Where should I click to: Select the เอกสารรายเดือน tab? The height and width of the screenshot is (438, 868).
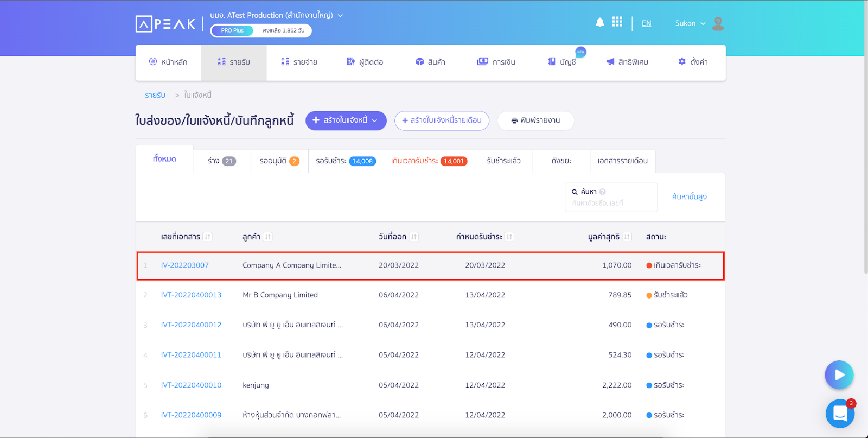coord(623,161)
